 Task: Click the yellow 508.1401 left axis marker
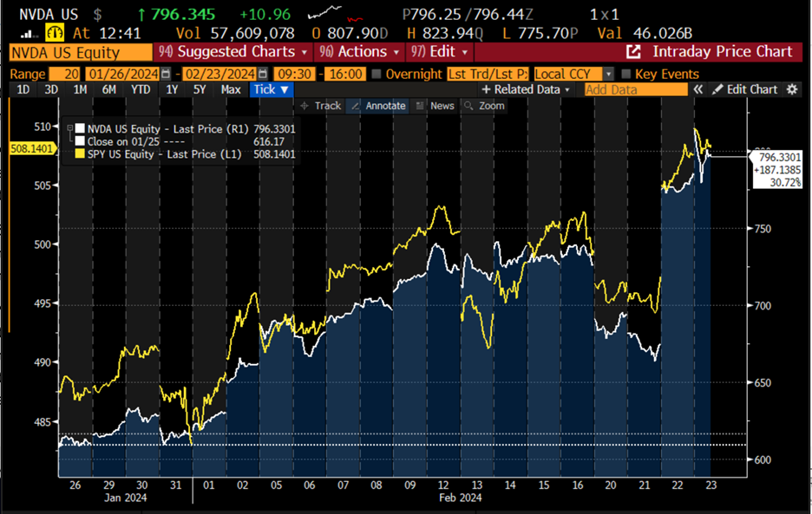(32, 149)
